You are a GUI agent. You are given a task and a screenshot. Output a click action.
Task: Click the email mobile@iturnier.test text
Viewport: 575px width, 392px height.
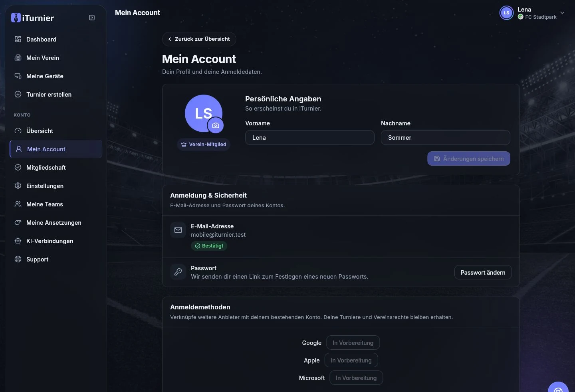coord(218,235)
